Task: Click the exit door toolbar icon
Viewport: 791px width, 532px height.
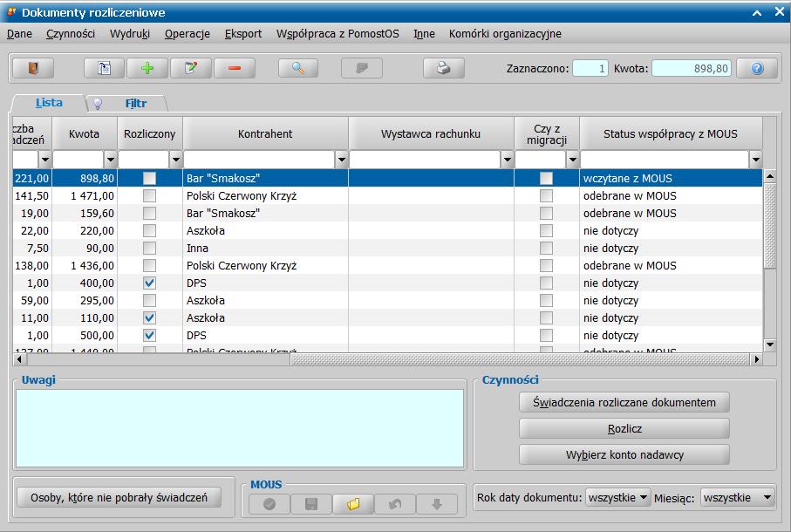Action: tap(33, 68)
